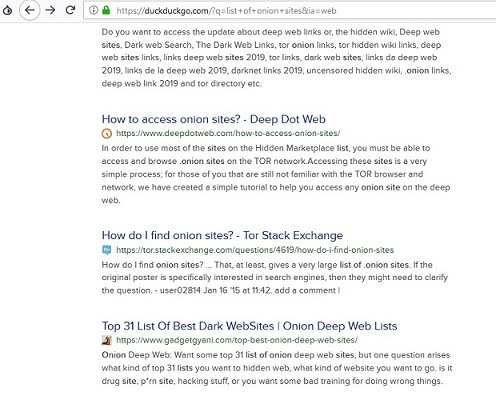The width and height of the screenshot is (496, 400).
Task: Open the site information circle icon
Action: coord(94,10)
